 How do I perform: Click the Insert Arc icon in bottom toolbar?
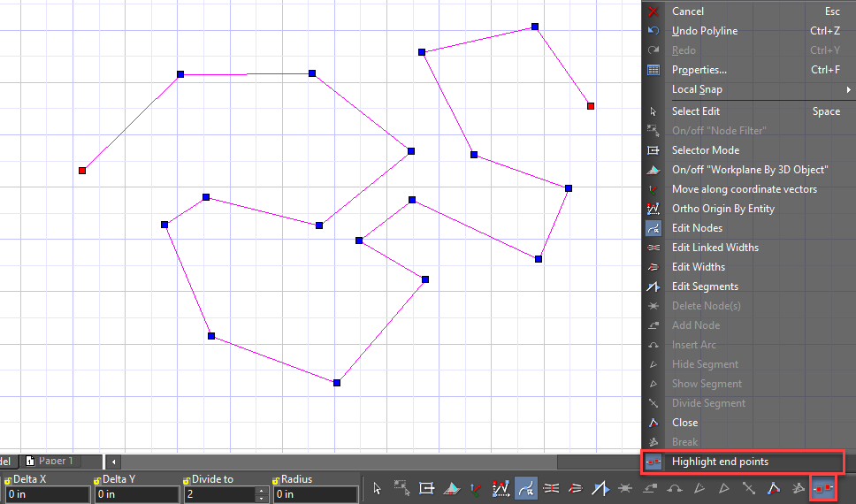click(x=675, y=487)
